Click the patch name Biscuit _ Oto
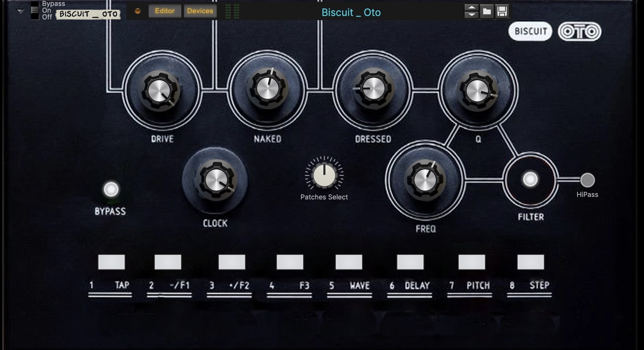644x350 pixels. pyautogui.click(x=351, y=12)
